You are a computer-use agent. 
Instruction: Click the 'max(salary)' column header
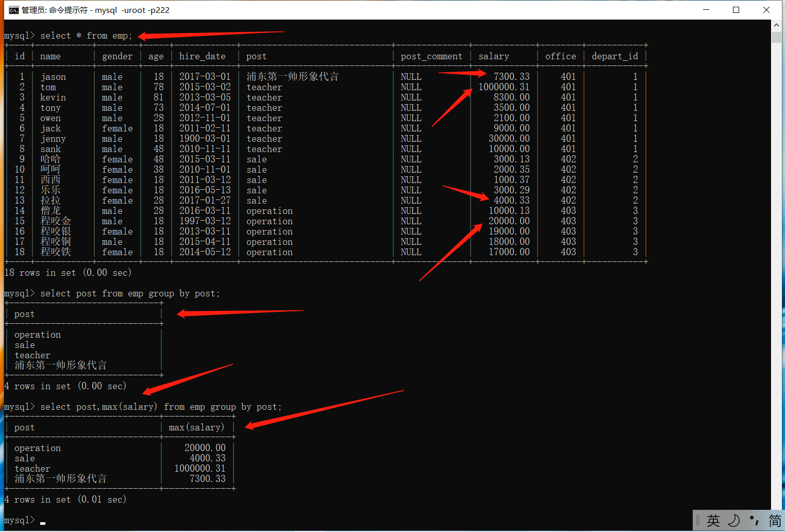point(197,427)
